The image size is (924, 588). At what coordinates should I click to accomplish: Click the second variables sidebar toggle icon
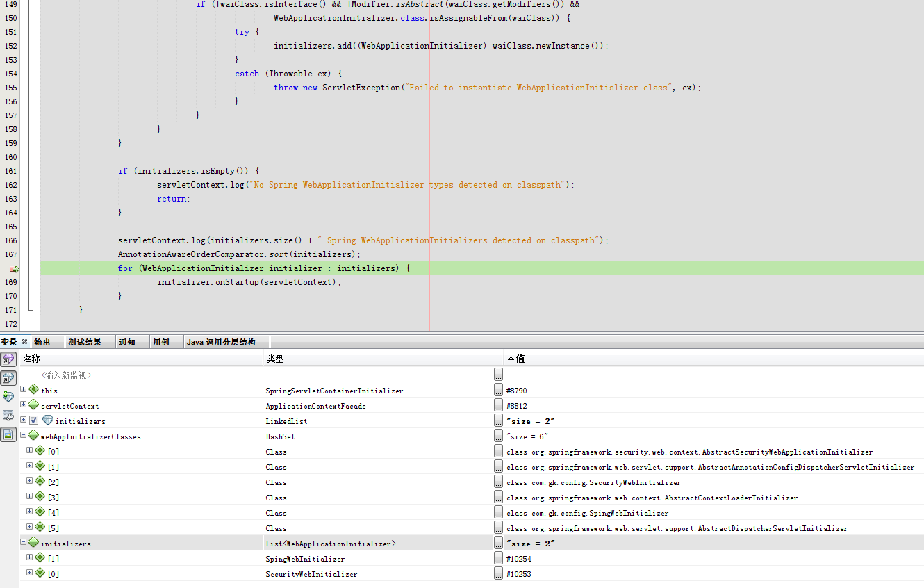pyautogui.click(x=8, y=378)
